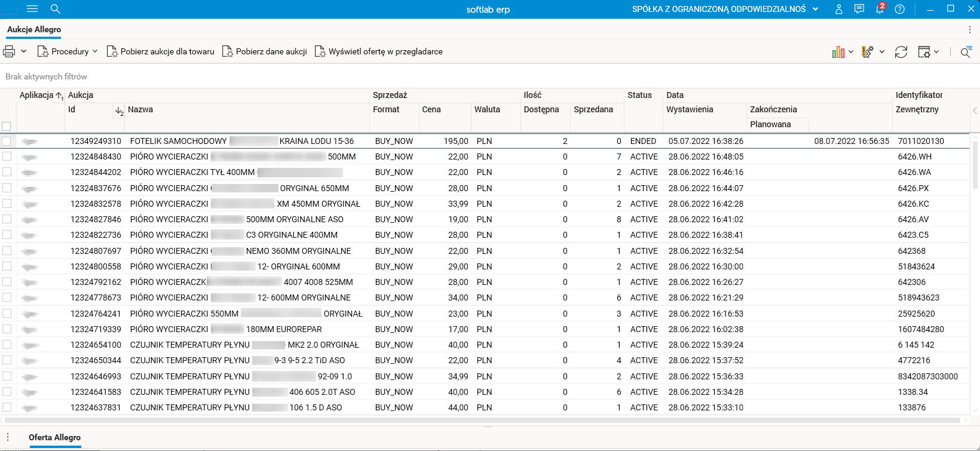The width and height of the screenshot is (980, 451).
Task: Open the hamburger main menu
Action: [x=32, y=9]
